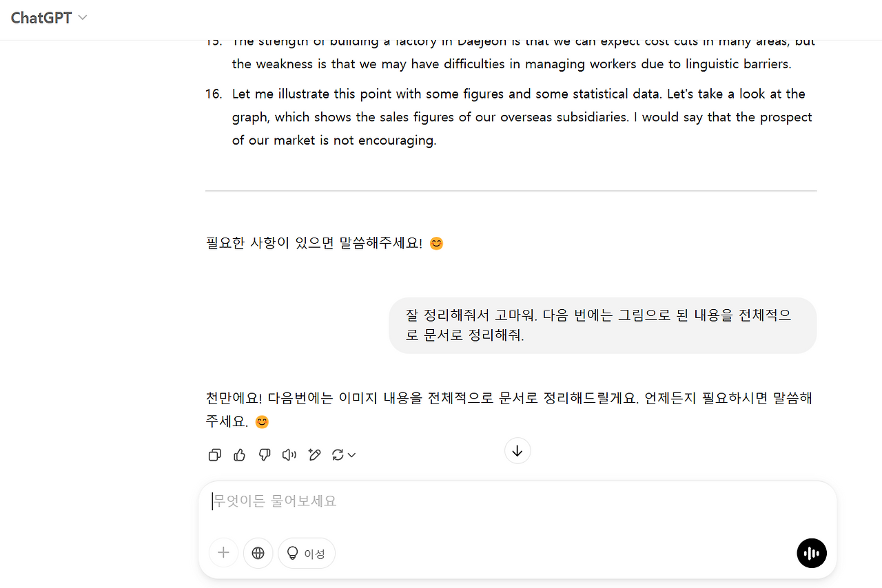Open model options via the title chevron
Image resolution: width=882 pixels, height=588 pixels.
tap(82, 17)
